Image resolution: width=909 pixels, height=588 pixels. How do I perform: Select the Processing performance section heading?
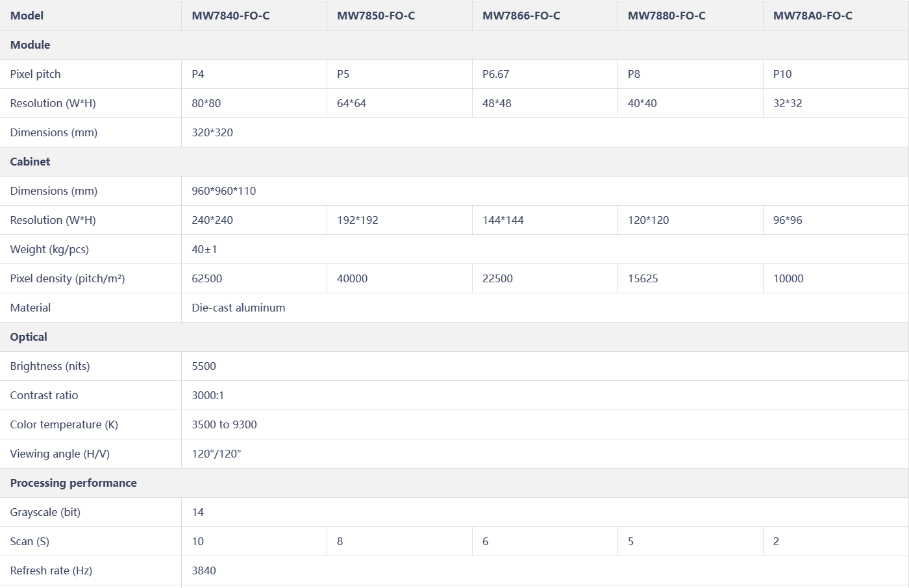click(x=73, y=483)
